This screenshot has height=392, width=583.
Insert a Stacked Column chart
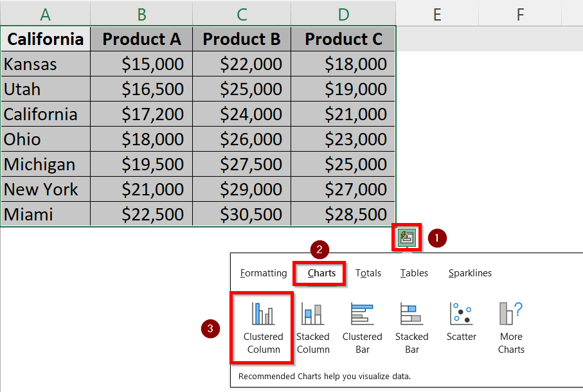pos(313,328)
